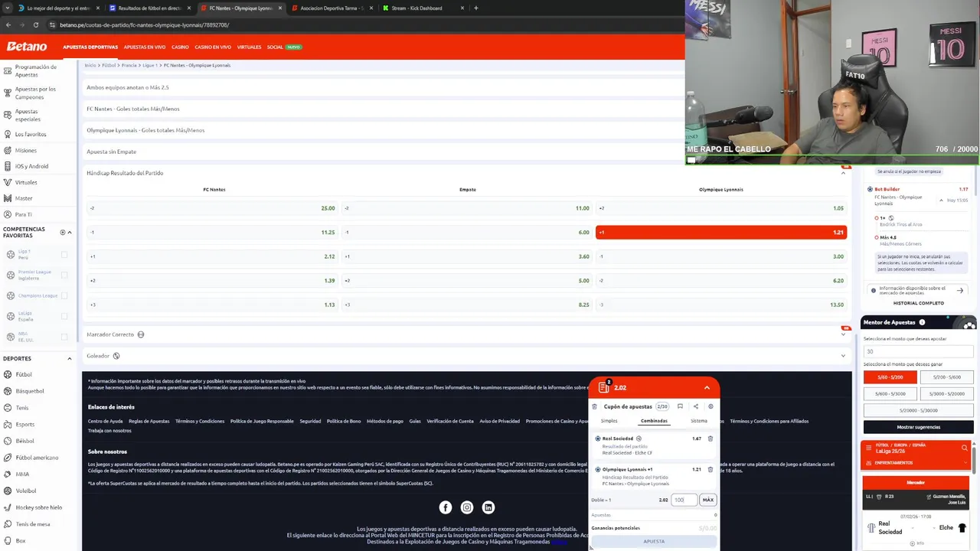Open Los Favoritos medal icon

tap(7, 134)
